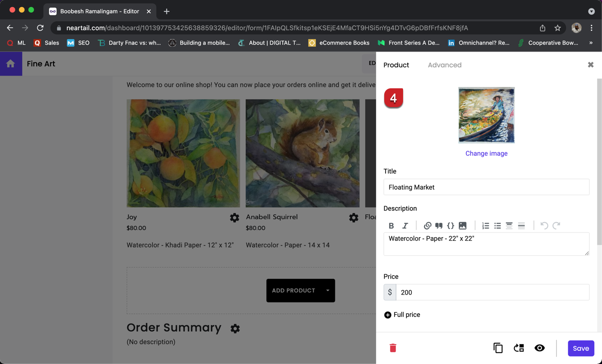Duplicate the current product
The width and height of the screenshot is (602, 364).
[498, 348]
